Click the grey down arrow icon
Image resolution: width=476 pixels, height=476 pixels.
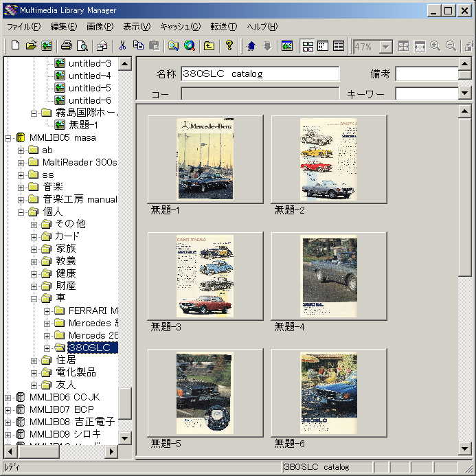[267, 46]
